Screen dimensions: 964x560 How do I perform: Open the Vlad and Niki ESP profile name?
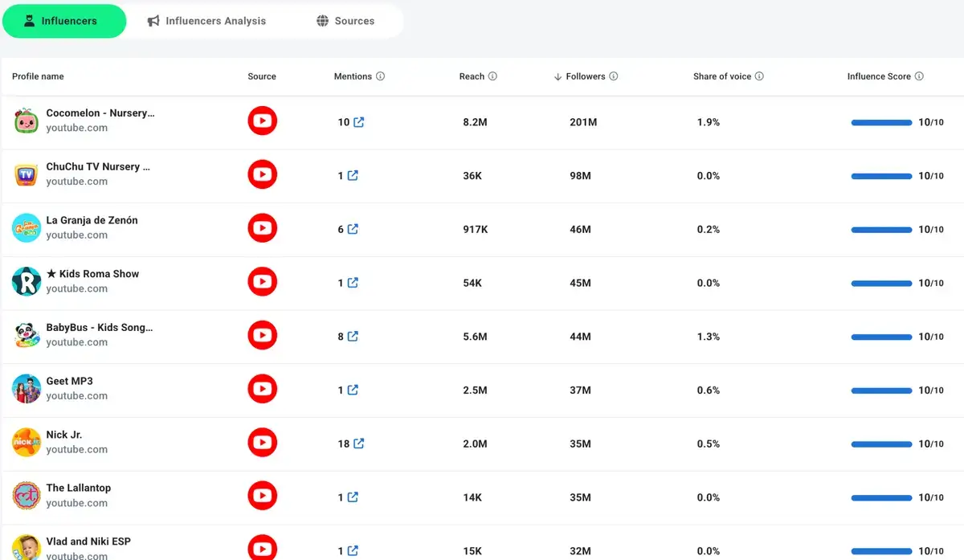coord(88,542)
